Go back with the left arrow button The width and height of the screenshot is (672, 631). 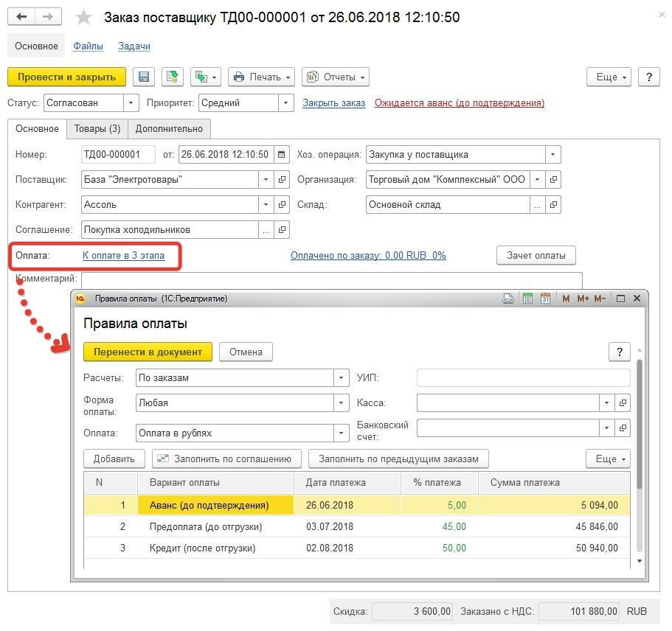click(21, 17)
